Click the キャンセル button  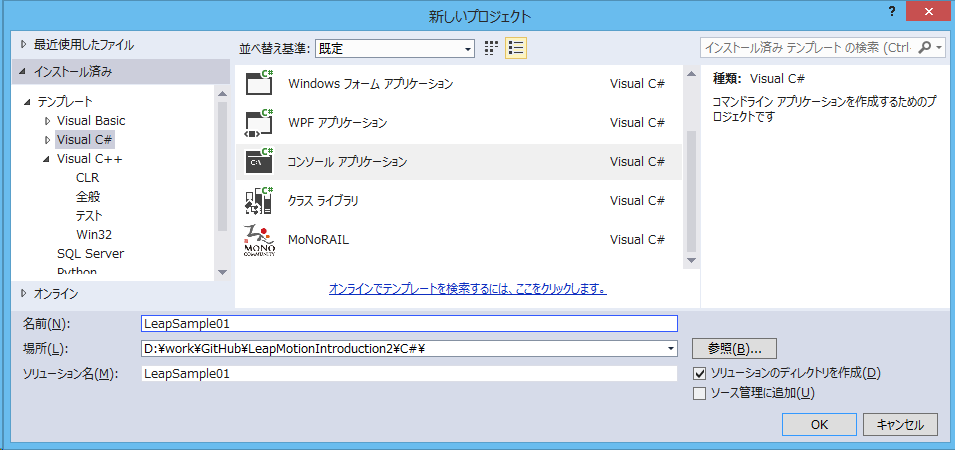pyautogui.click(x=900, y=424)
